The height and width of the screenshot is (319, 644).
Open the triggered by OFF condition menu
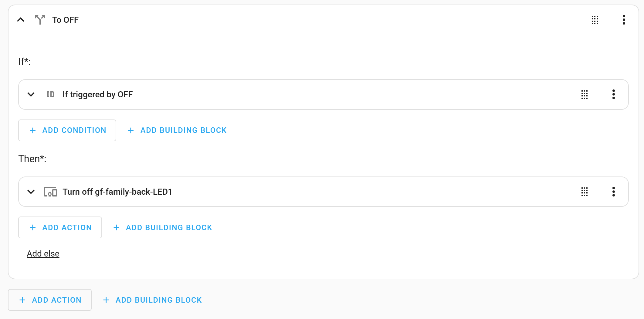(614, 95)
